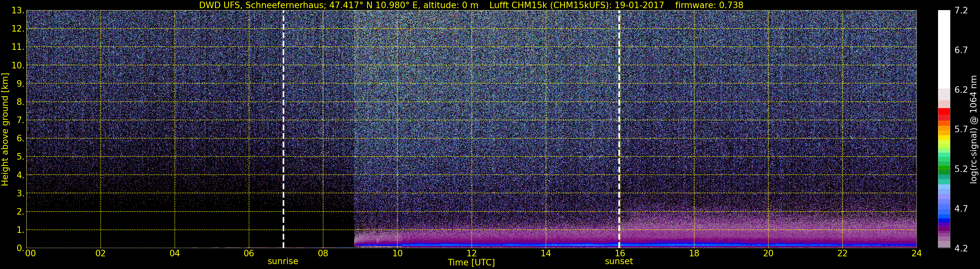Click the "06" tick label on the time axis
This screenshot has height=269, width=980.
[249, 254]
